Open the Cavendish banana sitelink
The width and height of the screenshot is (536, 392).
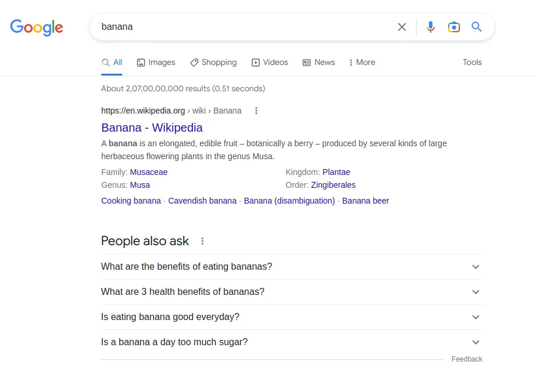click(x=202, y=201)
